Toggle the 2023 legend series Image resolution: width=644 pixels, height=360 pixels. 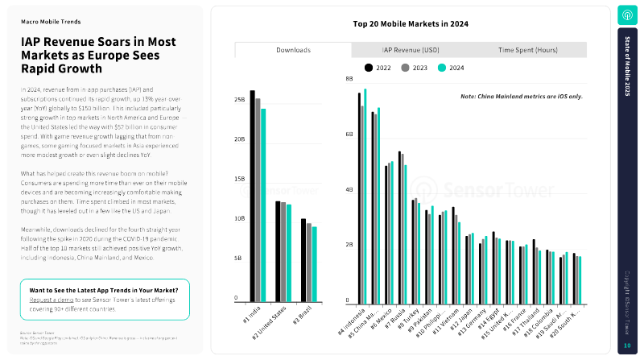pos(414,68)
